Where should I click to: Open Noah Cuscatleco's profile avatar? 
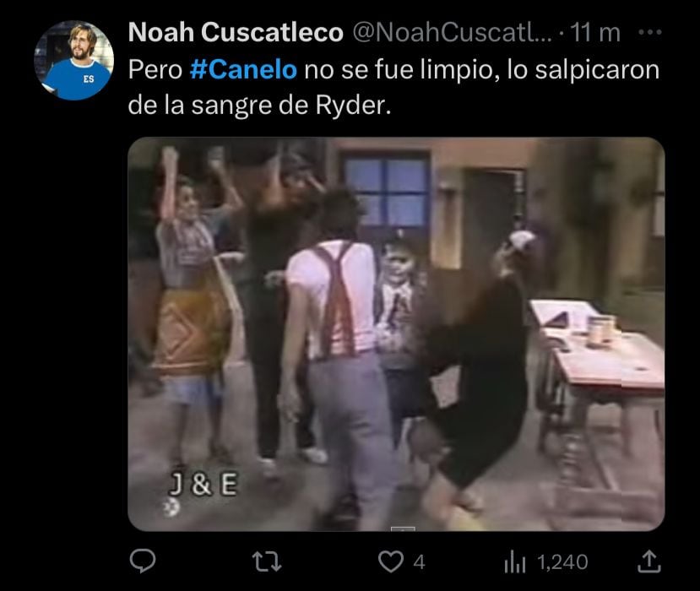click(73, 60)
